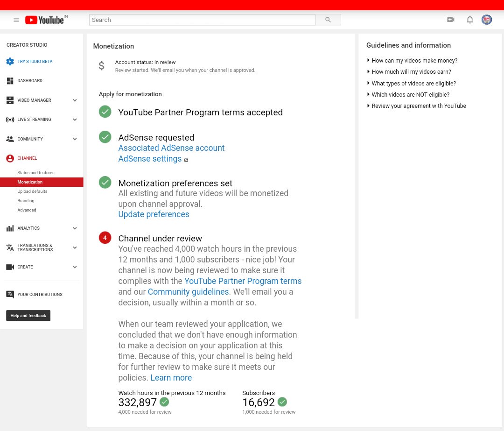Click Update preferences link
The height and width of the screenshot is (431, 504).
pos(154,214)
